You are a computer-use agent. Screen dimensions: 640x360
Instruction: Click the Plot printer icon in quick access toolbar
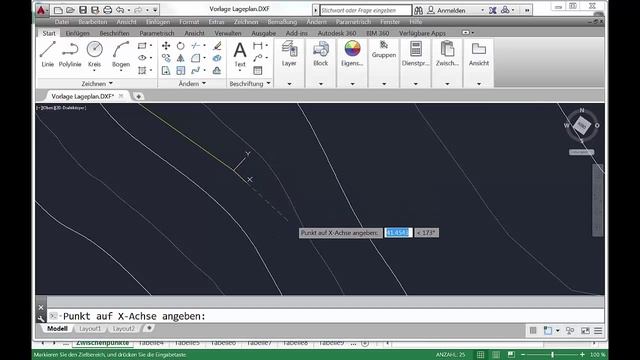[107, 10]
